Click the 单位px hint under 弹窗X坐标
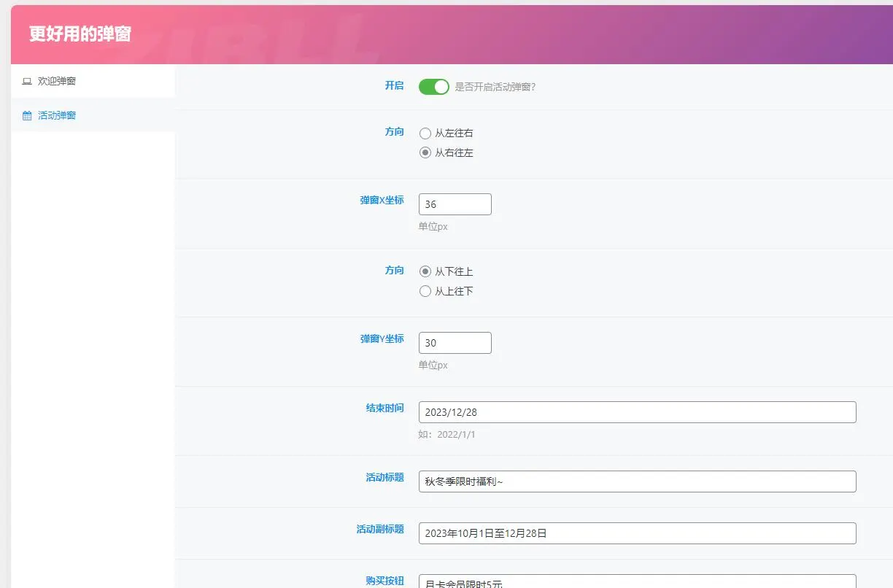The height and width of the screenshot is (588, 893). (433, 227)
